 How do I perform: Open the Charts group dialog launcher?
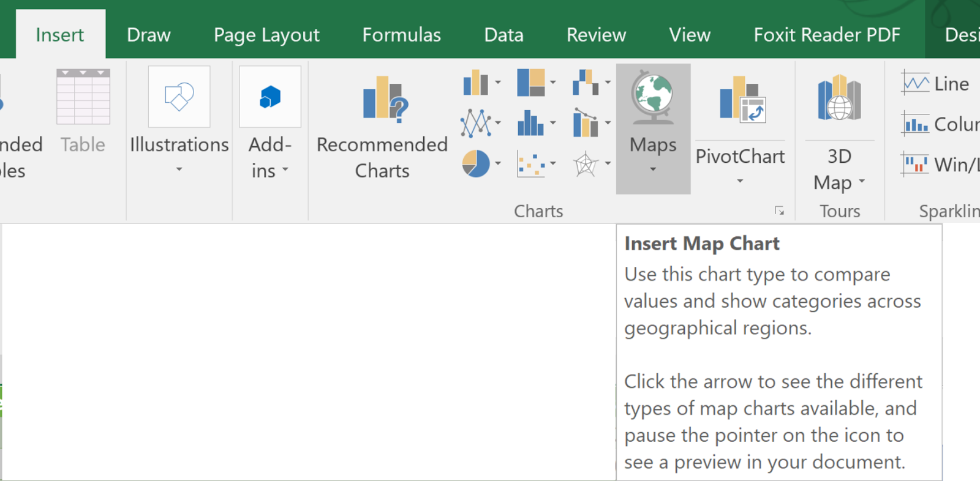coord(779,211)
